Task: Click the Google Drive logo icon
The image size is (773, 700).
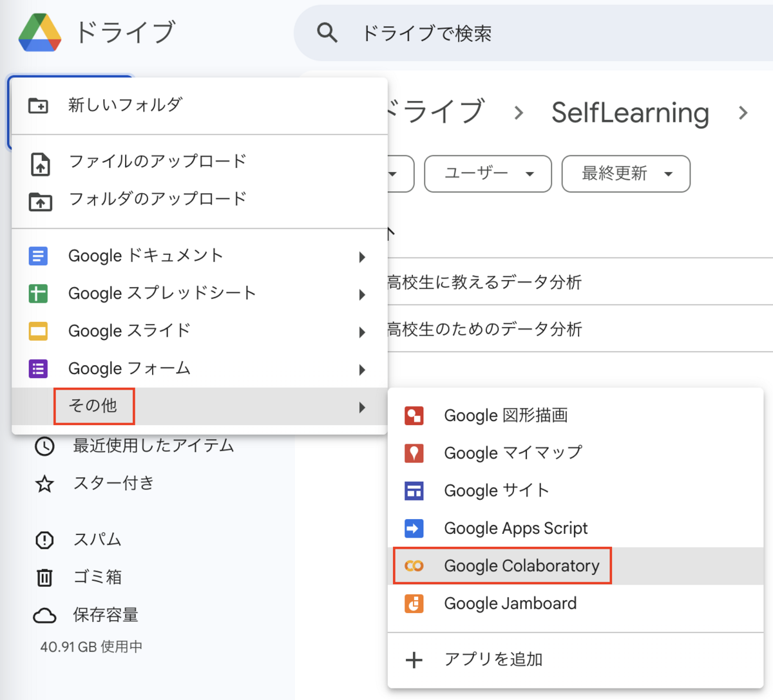Action: 40,32
